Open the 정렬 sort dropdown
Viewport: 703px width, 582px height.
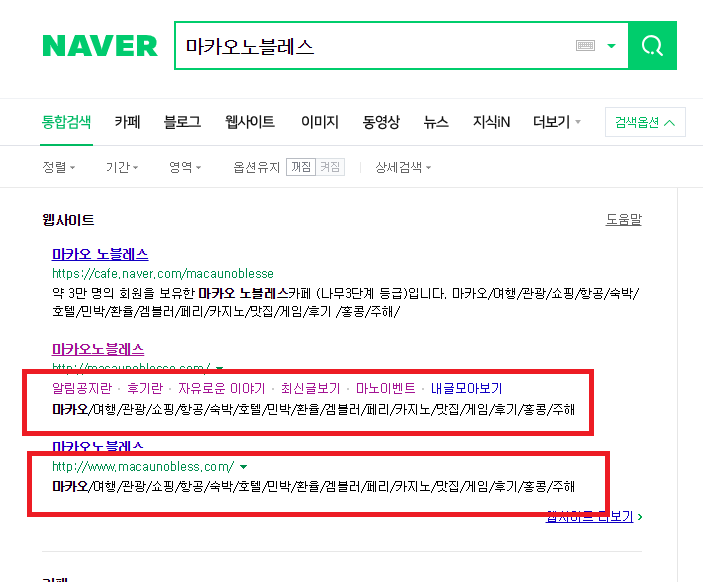[59, 167]
